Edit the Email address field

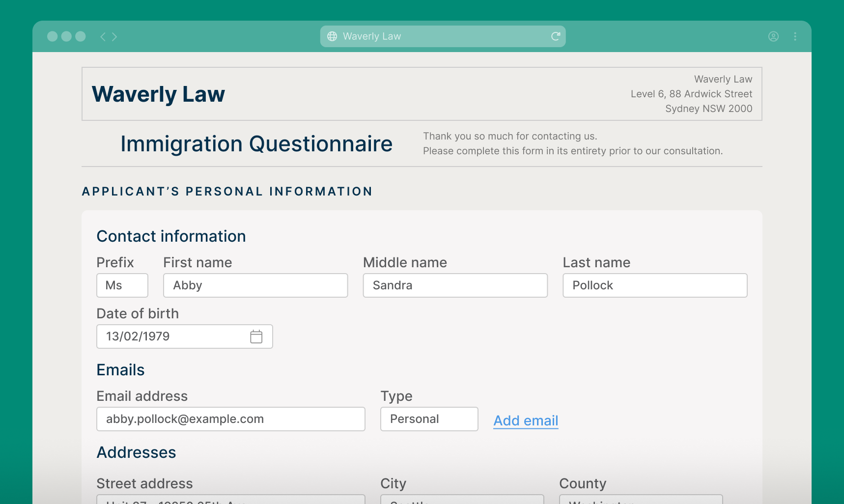pos(231,419)
